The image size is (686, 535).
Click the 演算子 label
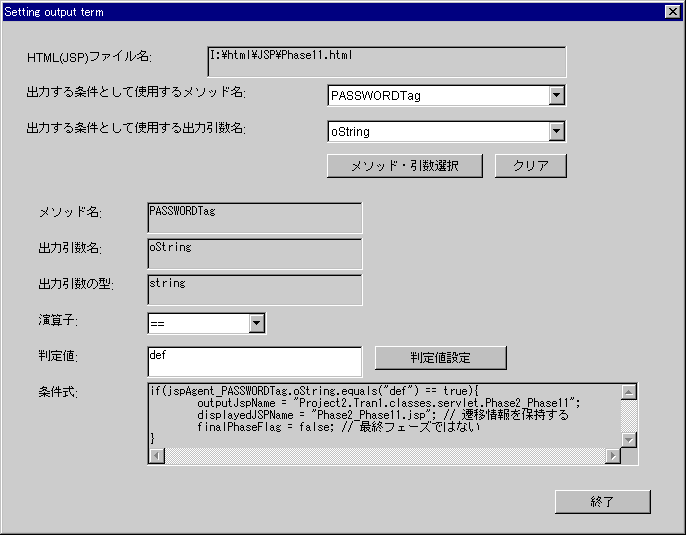tap(58, 320)
